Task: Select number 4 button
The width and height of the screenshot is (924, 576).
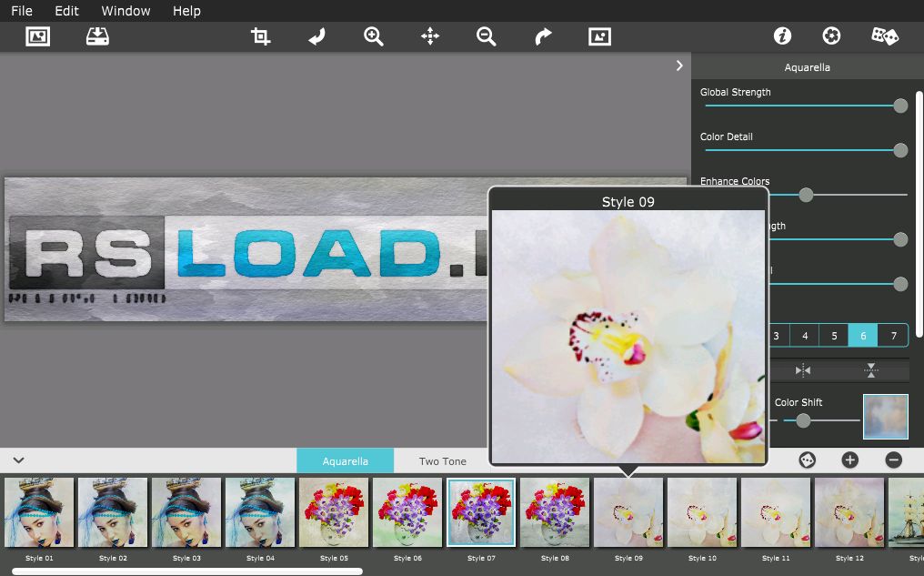Action: click(x=805, y=336)
